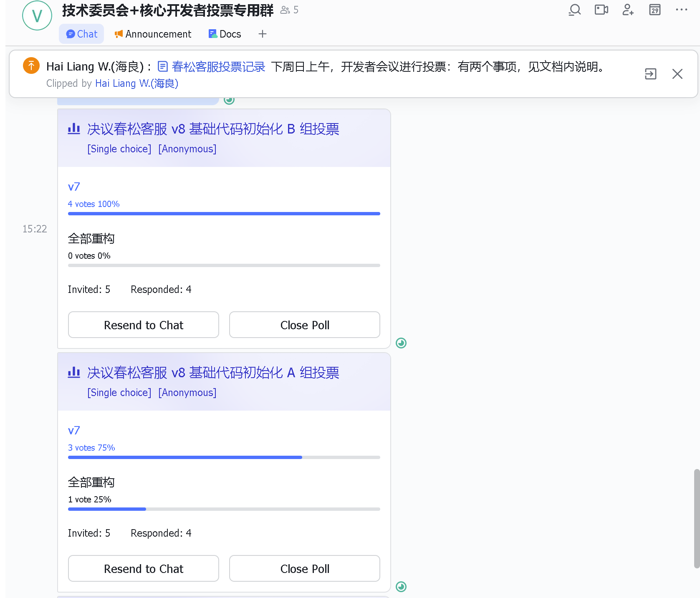Click the member count indicator

point(290,10)
